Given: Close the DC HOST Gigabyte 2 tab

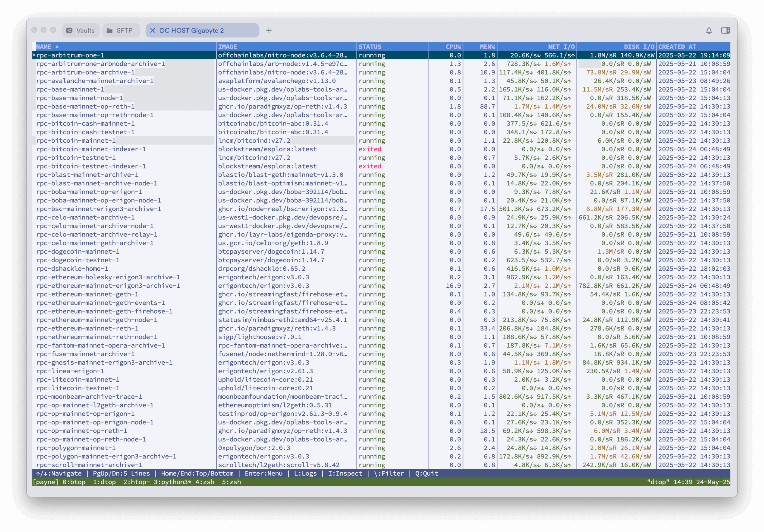Looking at the screenshot, I should click(x=153, y=30).
